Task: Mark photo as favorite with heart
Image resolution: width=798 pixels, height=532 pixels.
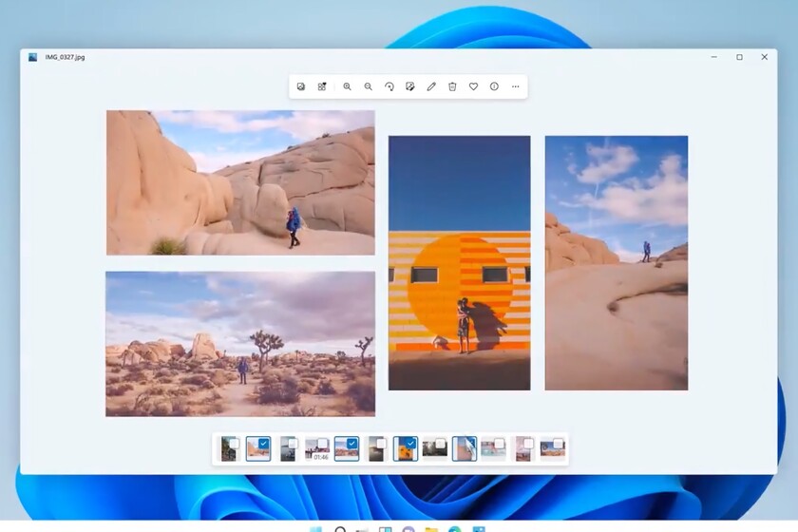Action: pyautogui.click(x=473, y=86)
